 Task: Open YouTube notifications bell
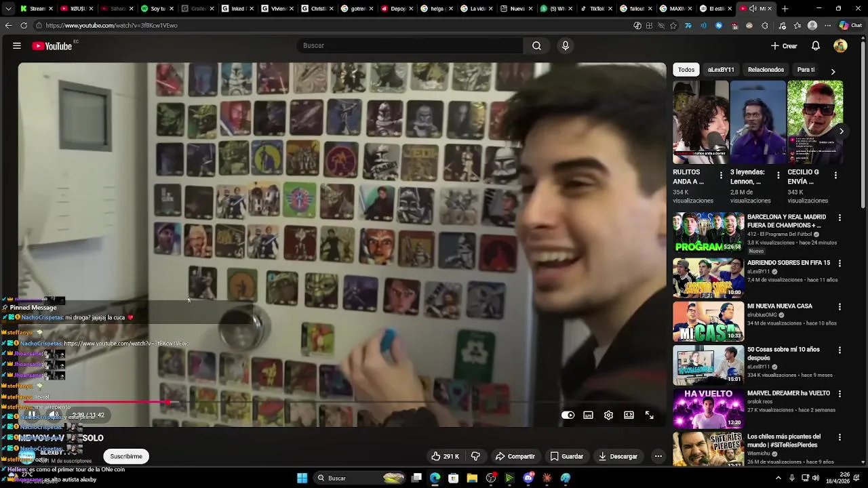[x=816, y=46]
